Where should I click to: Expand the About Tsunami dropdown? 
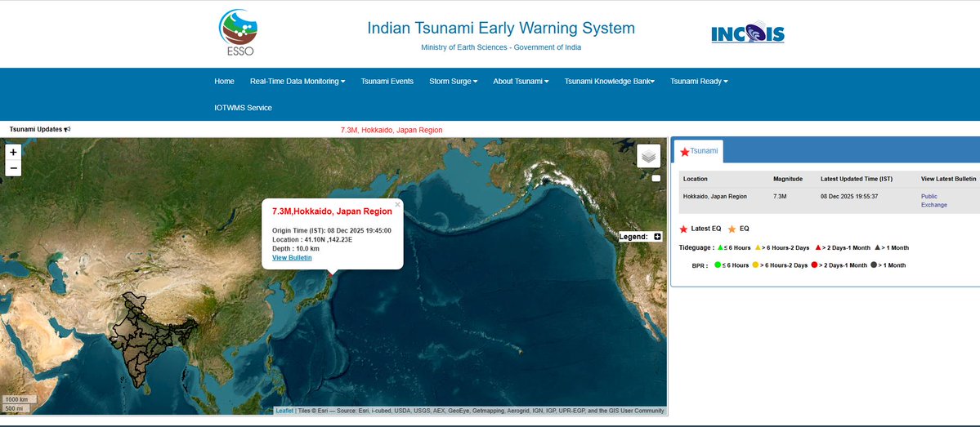[521, 81]
